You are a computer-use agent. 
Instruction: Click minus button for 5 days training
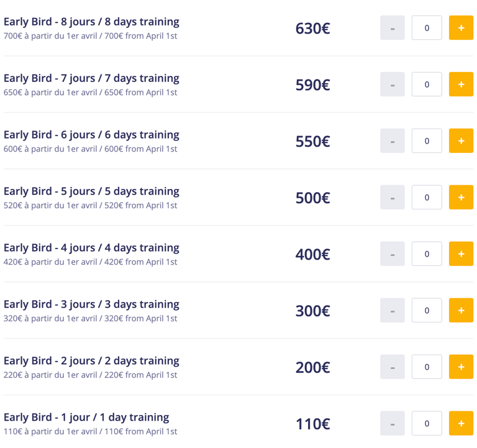[x=393, y=198]
